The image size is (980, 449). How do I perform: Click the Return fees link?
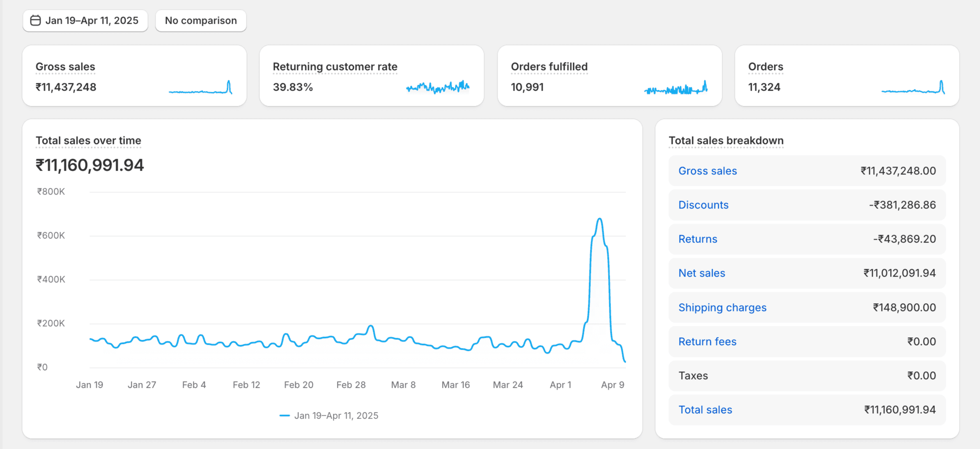(x=707, y=341)
